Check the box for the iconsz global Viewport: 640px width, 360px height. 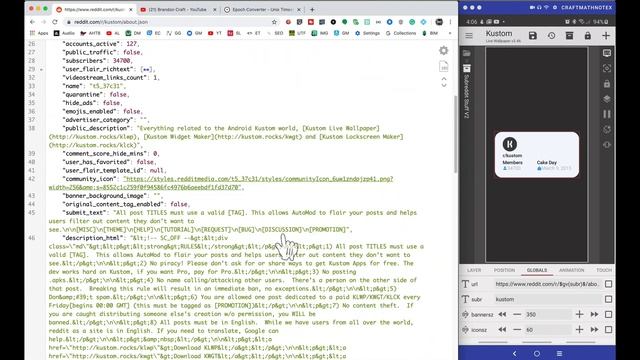[x=608, y=329]
